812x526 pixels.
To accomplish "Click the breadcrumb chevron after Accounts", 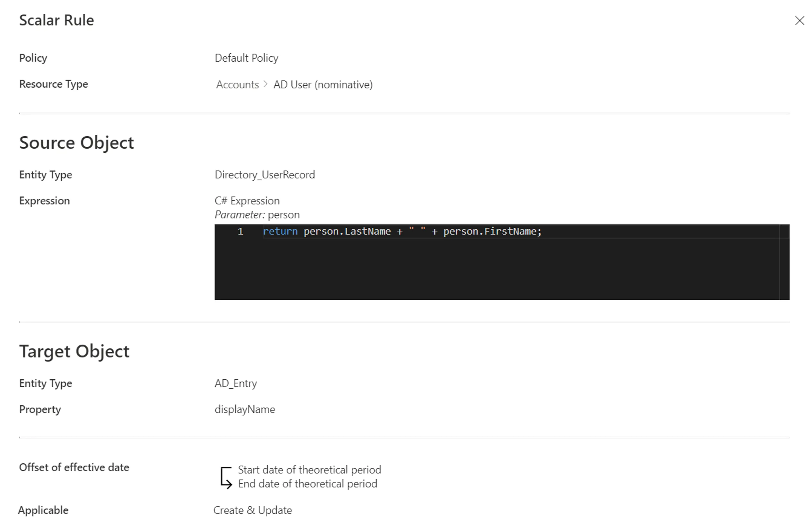I will [265, 84].
